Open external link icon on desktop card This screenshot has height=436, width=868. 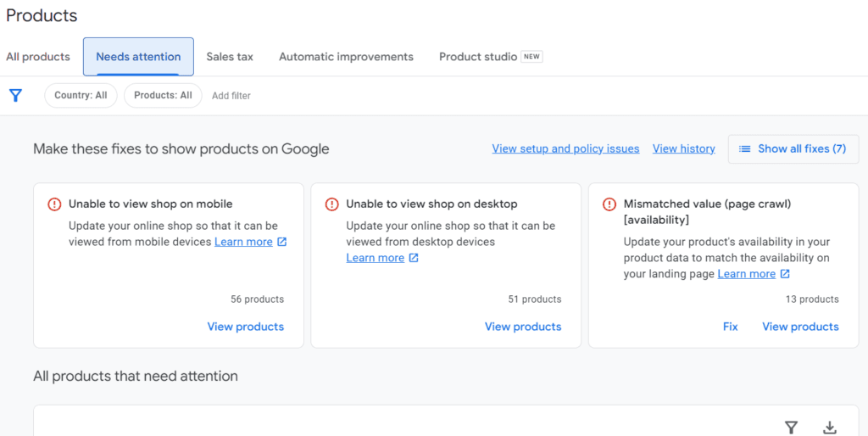pos(414,258)
